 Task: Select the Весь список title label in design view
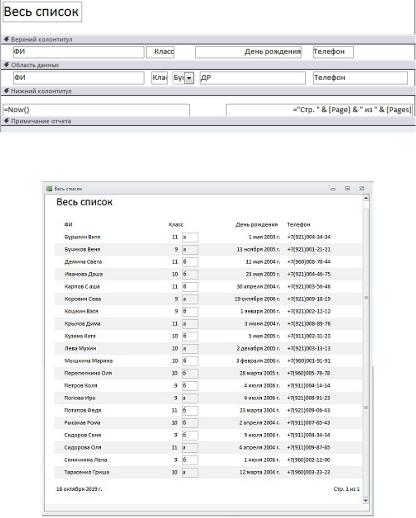(x=42, y=12)
